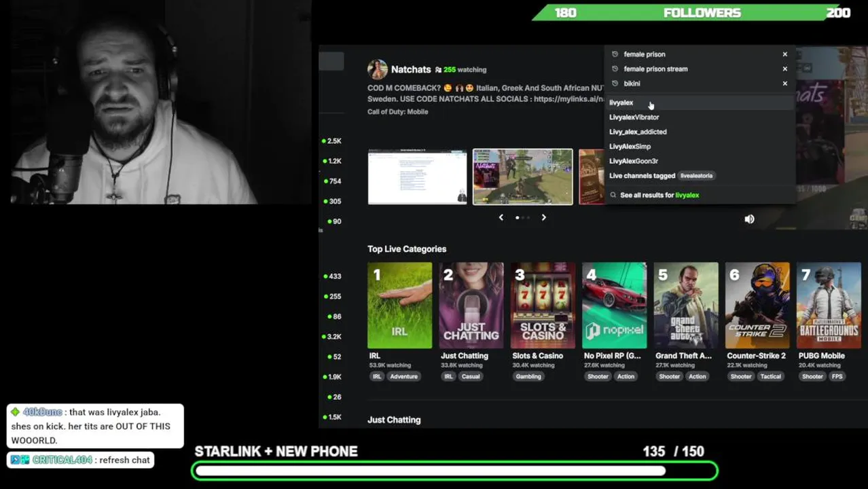Click the sidebar channel with 2.5K viewers

tap(332, 141)
